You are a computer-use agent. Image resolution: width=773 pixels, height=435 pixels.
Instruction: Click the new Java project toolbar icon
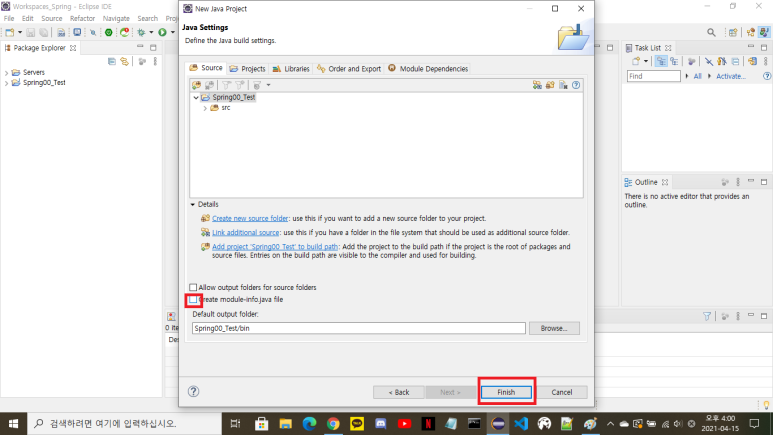pos(10,33)
